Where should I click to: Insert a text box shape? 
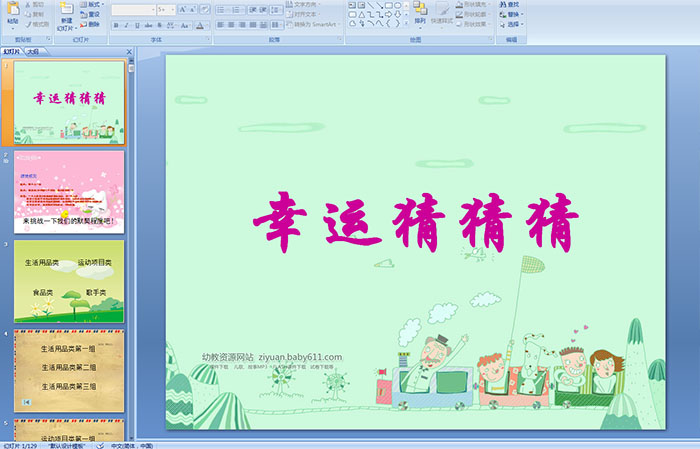352,5
